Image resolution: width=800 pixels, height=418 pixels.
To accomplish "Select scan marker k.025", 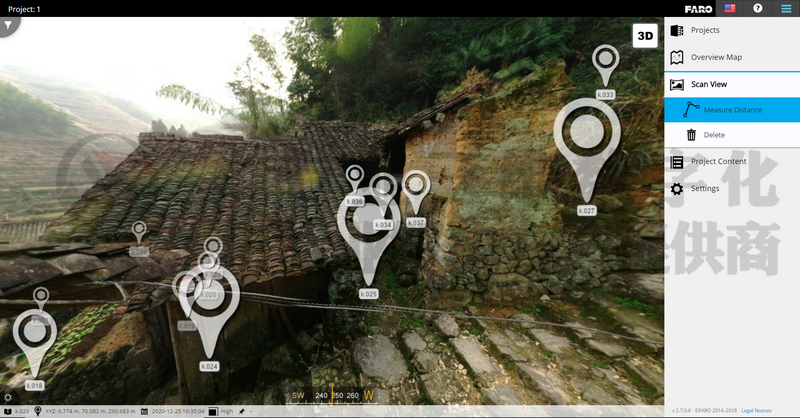I will click(x=368, y=240).
